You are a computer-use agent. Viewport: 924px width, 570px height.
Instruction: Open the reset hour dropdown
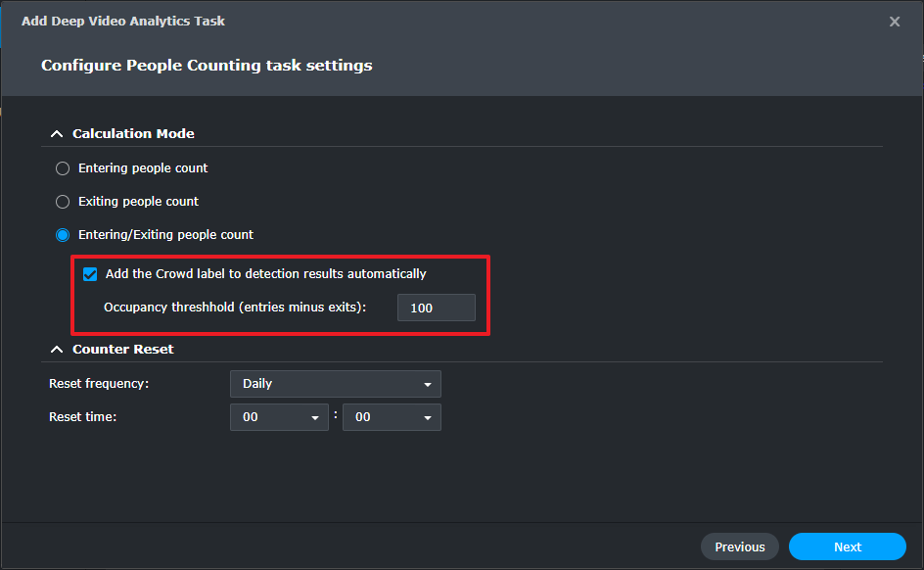pos(279,417)
